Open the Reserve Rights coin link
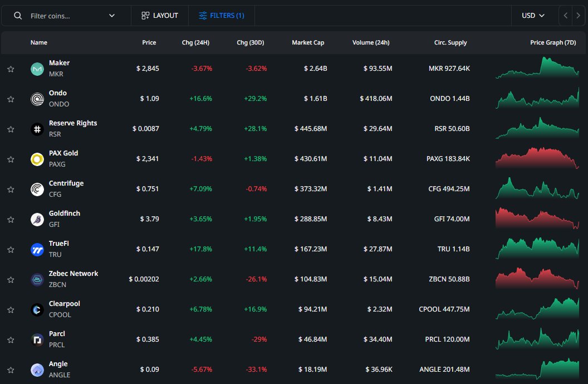 pos(73,123)
